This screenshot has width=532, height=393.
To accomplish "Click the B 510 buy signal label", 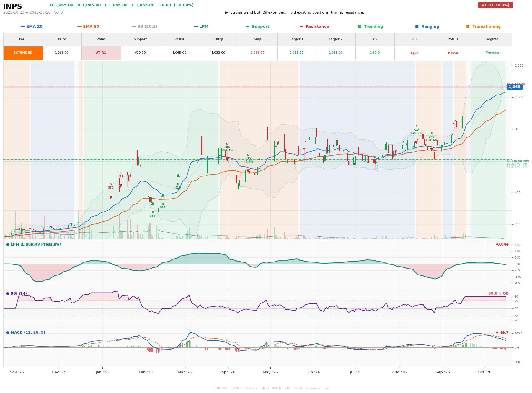I will 178,186.
